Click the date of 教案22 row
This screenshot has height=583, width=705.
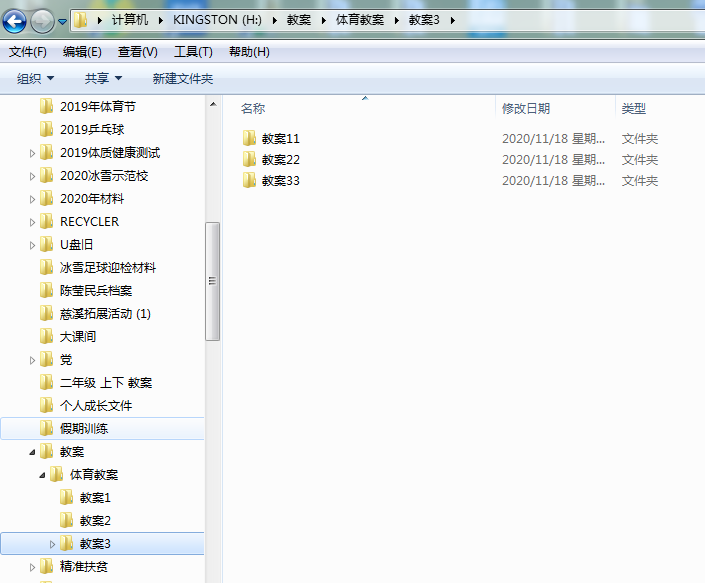(553, 160)
